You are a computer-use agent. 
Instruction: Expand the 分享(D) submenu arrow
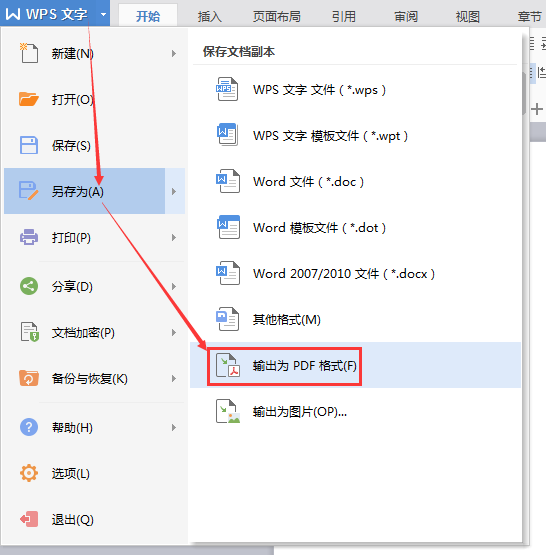[x=174, y=286]
